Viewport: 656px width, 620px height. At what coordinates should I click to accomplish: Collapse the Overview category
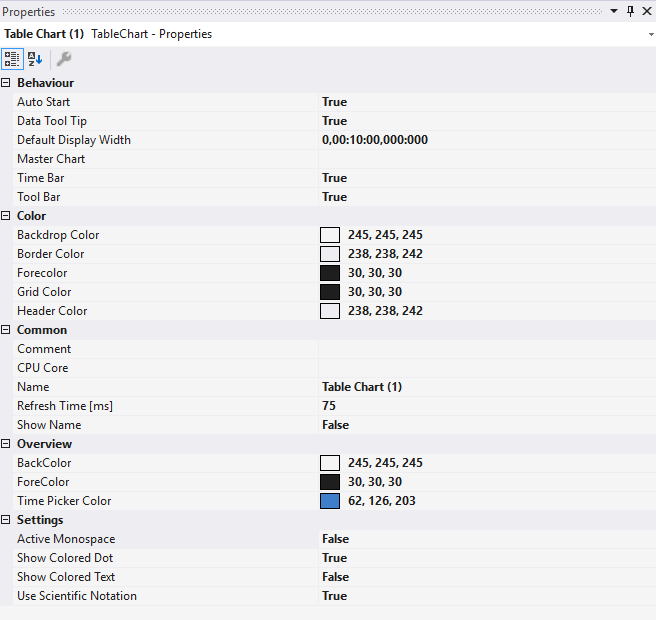pyautogui.click(x=7, y=444)
